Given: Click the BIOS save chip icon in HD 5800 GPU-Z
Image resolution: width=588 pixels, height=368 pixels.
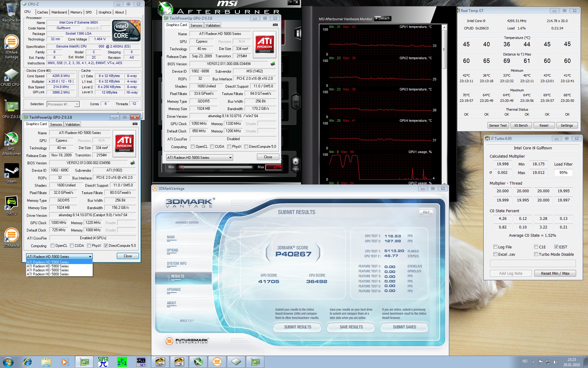Looking at the screenshot, I should pyautogui.click(x=273, y=64).
